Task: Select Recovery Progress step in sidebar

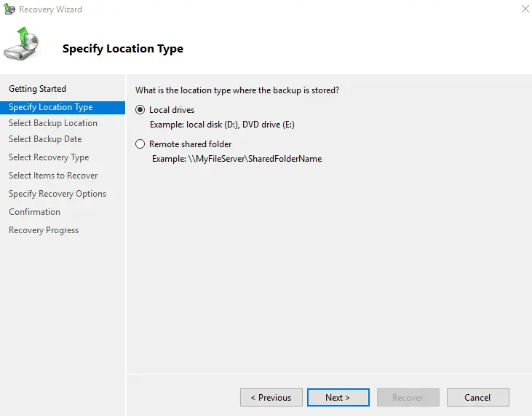Action: pos(44,230)
